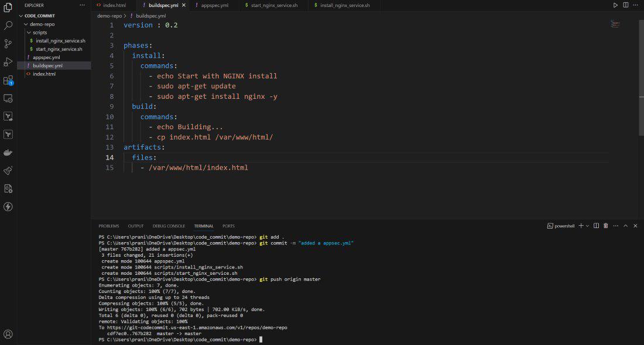Image resolution: width=644 pixels, height=345 pixels.
Task: Open terminal launch profile dropdown arrow
Action: click(x=587, y=226)
